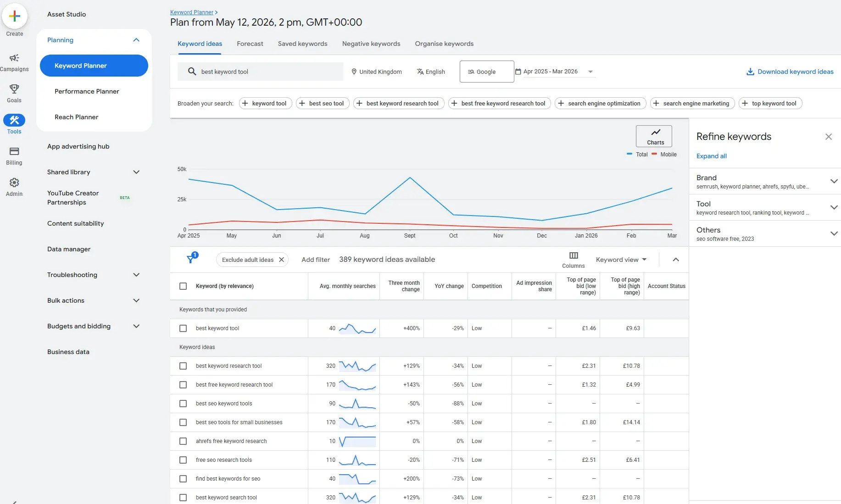Open Columns selector
The height and width of the screenshot is (504, 841).
coord(574,260)
